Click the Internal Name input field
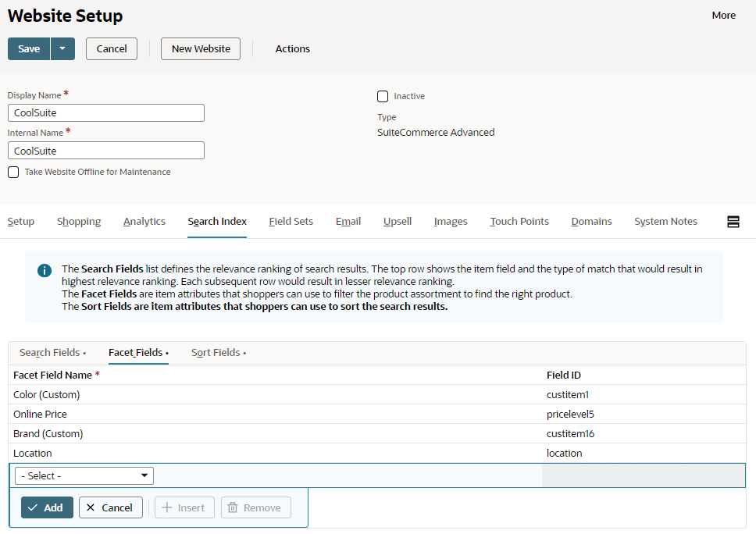 click(106, 151)
